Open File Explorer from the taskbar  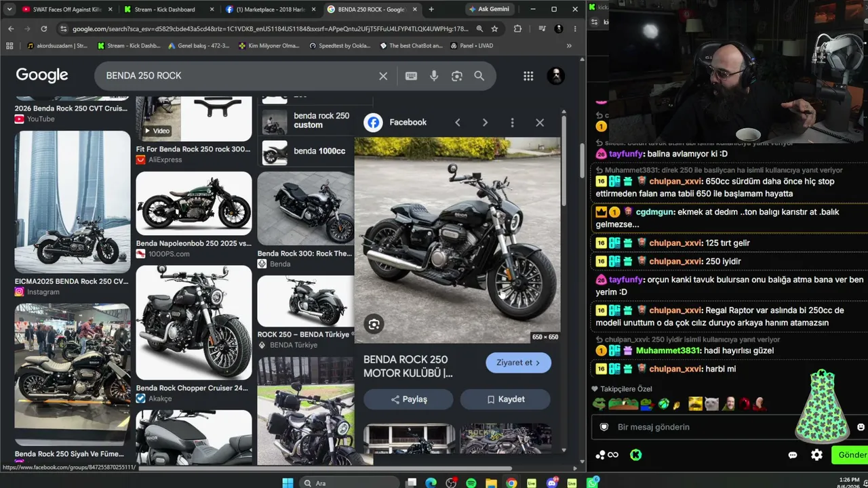coord(491,483)
